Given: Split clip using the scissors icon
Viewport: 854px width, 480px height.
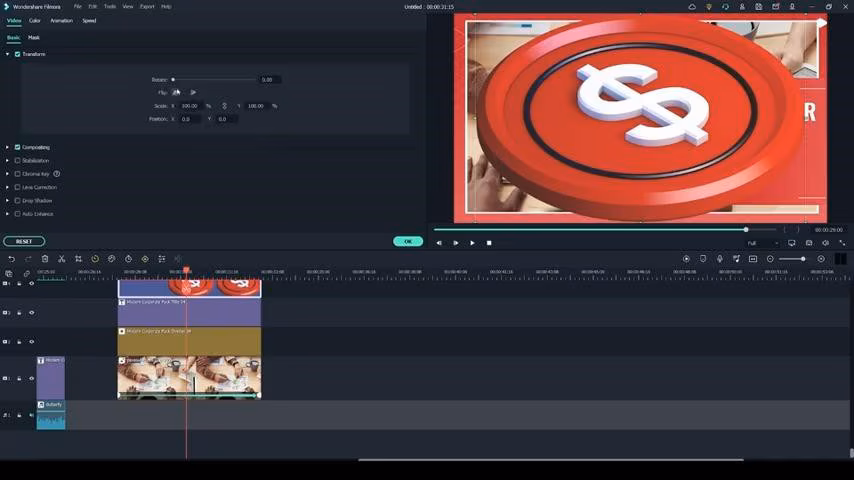Looking at the screenshot, I should click(x=62, y=259).
